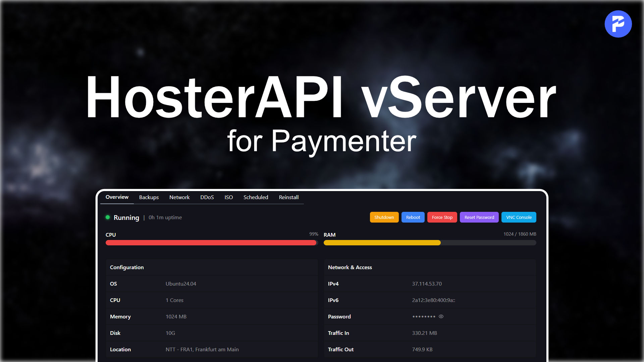Open the Reinstall tab
The image size is (644, 362).
[288, 197]
